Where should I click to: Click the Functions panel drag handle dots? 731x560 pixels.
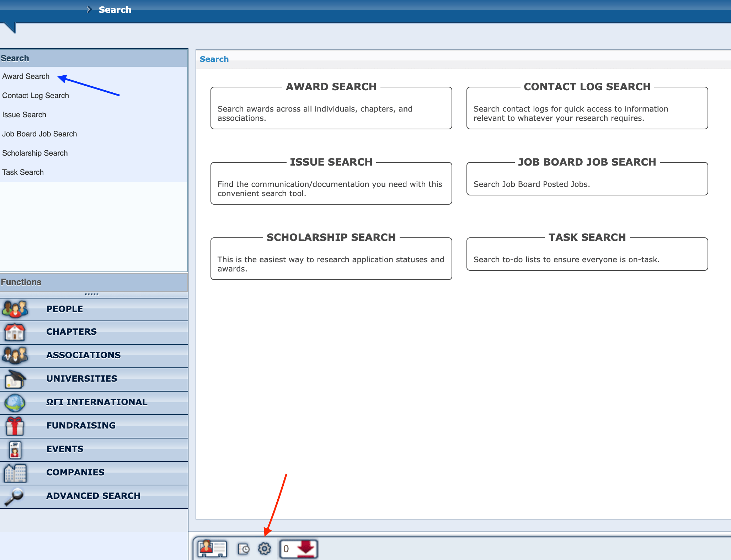(x=91, y=294)
